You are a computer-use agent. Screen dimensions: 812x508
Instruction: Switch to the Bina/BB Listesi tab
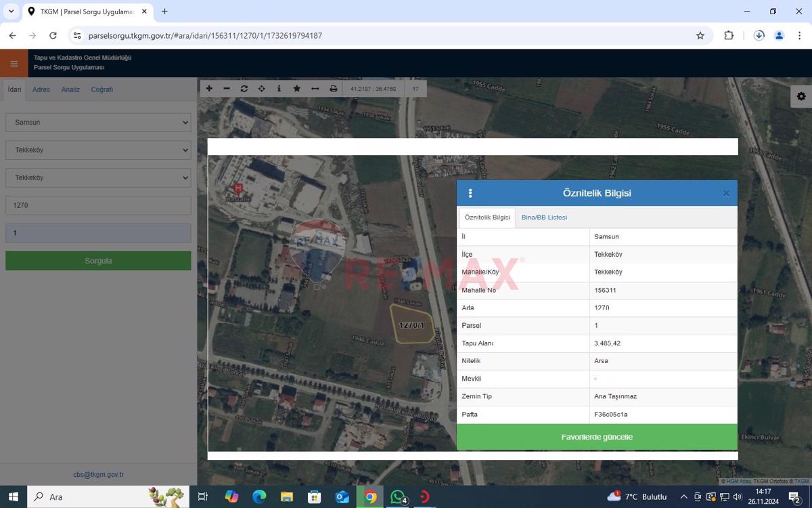pos(544,217)
